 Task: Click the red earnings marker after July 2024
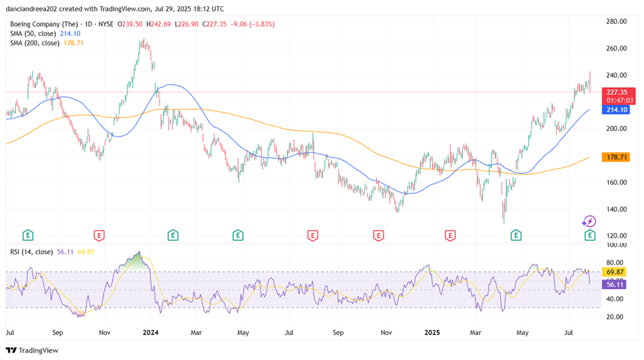click(x=312, y=235)
